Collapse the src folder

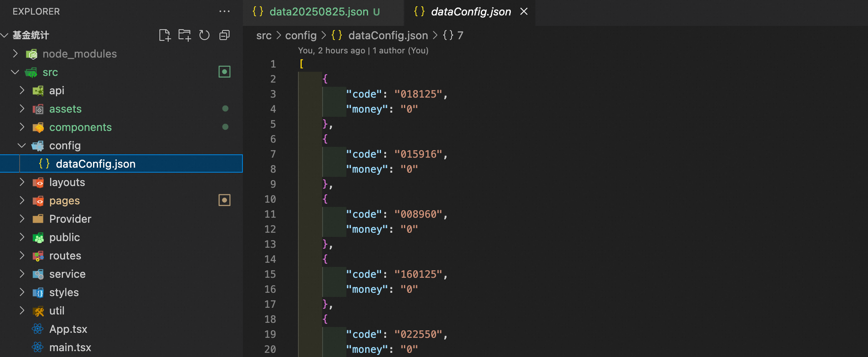click(15, 72)
